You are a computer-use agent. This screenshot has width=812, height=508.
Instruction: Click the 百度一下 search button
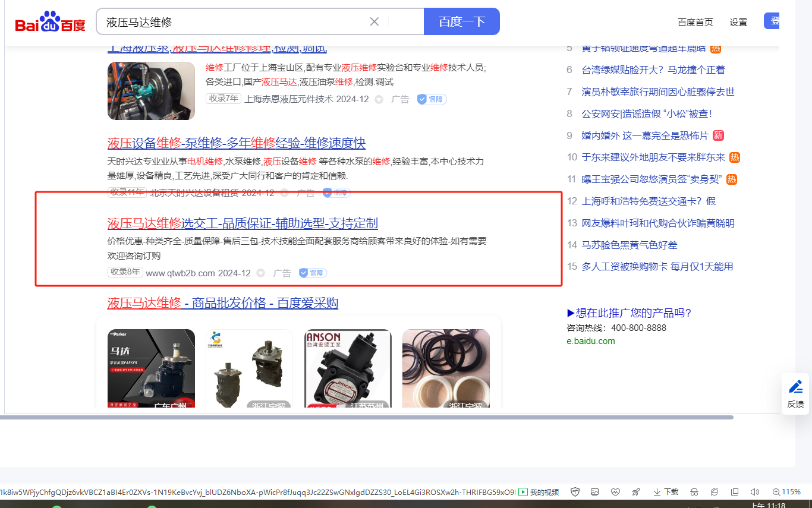click(462, 22)
